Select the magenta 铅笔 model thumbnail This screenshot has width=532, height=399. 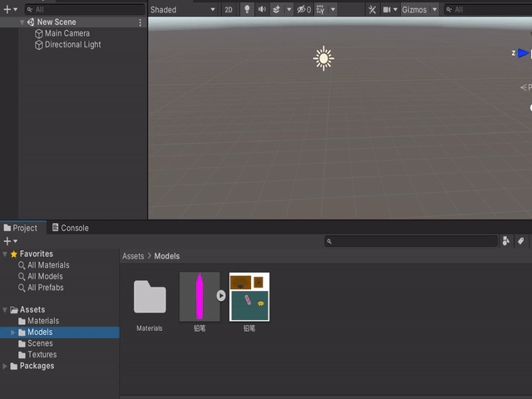tap(199, 297)
